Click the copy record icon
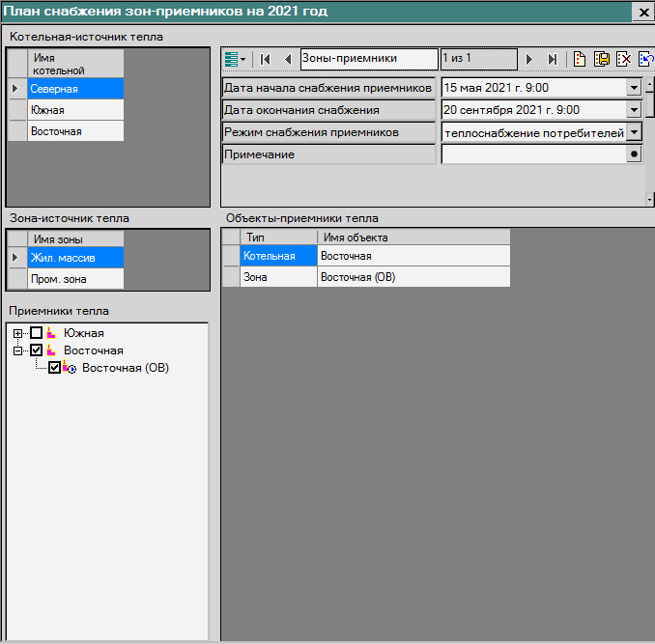Screen dimensions: 655x644 602,59
